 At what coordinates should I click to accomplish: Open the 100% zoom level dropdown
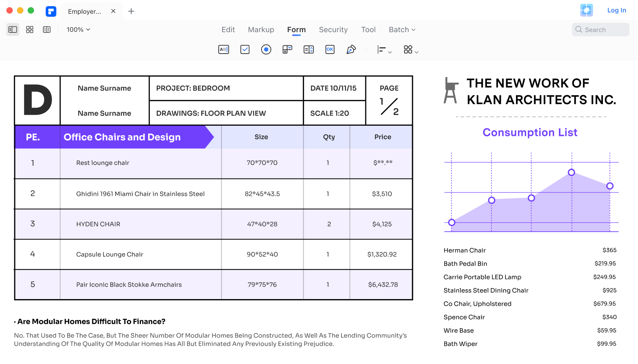pos(78,29)
